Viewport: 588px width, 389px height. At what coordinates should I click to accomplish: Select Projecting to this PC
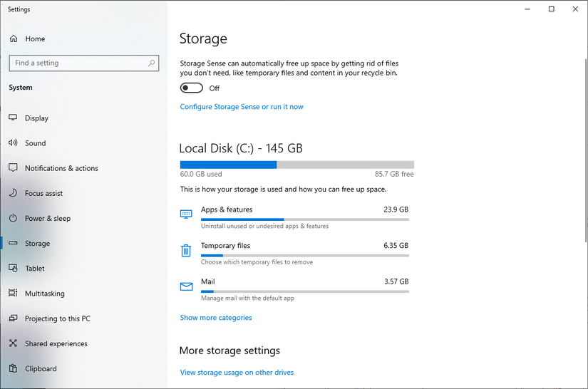(x=83, y=318)
